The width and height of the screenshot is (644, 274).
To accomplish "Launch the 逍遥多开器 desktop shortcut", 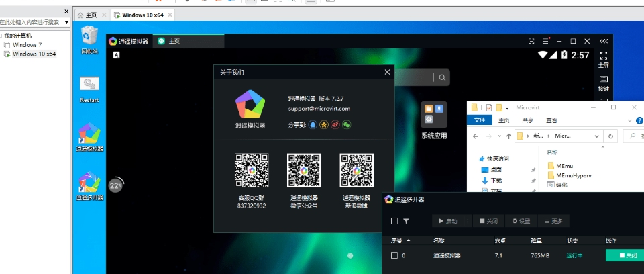I will pyautogui.click(x=89, y=187).
